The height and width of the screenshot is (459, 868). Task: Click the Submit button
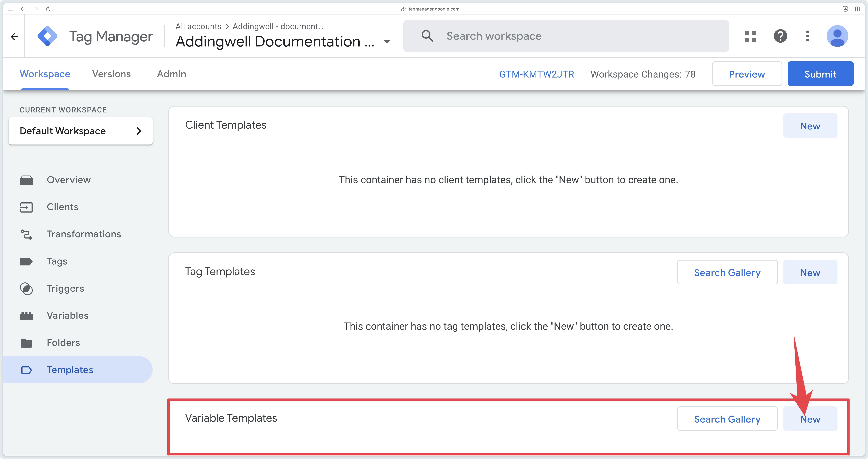click(x=821, y=74)
